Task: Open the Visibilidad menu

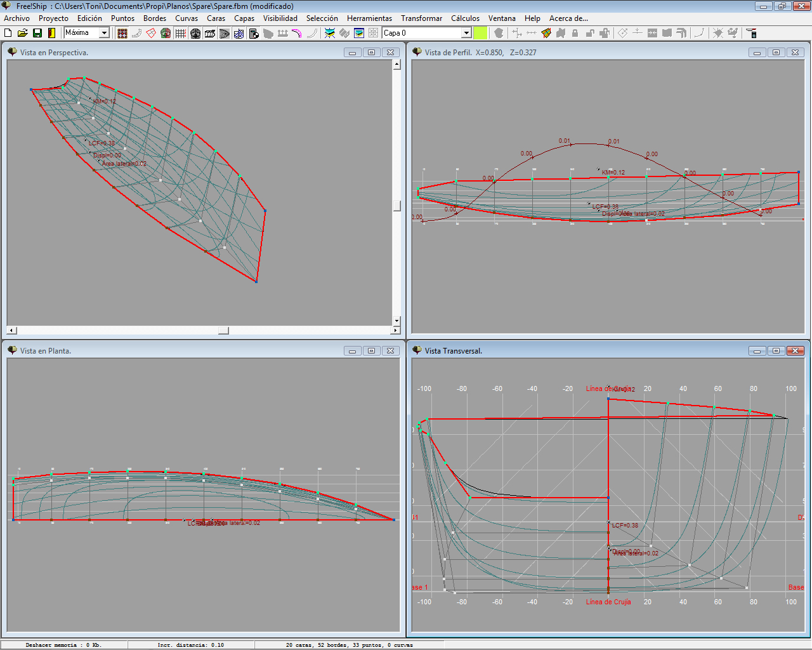Action: pyautogui.click(x=280, y=18)
